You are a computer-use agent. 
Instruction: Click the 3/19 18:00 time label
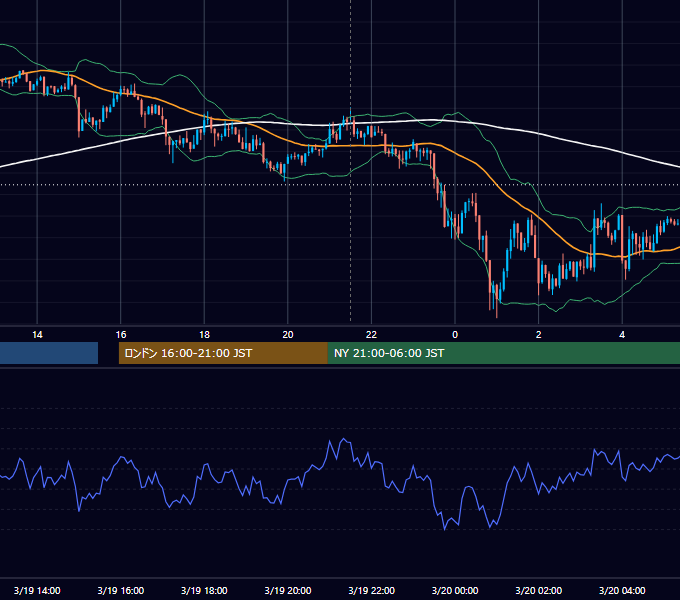pos(204,590)
